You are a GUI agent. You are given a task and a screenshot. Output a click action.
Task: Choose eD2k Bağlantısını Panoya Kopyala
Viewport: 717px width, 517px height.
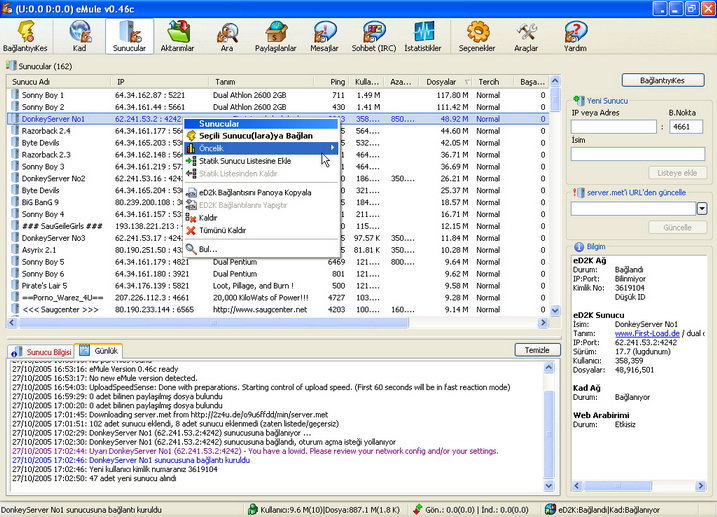coord(261,192)
